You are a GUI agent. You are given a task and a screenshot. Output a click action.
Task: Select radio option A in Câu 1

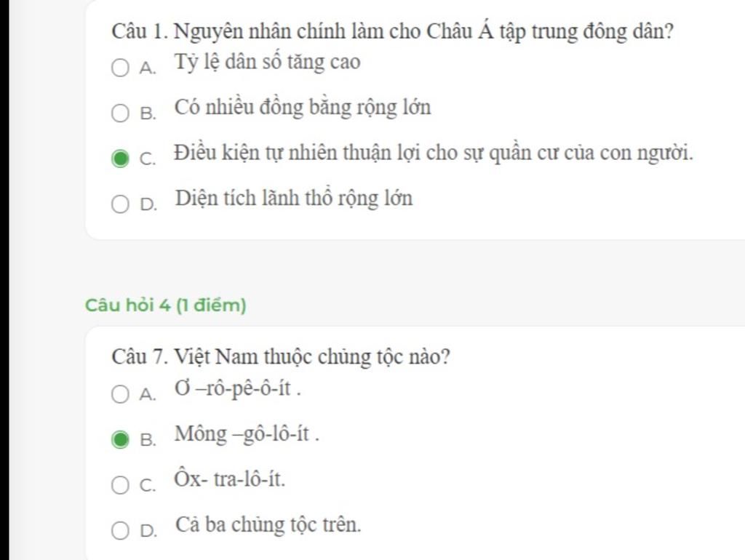pyautogui.click(x=120, y=68)
